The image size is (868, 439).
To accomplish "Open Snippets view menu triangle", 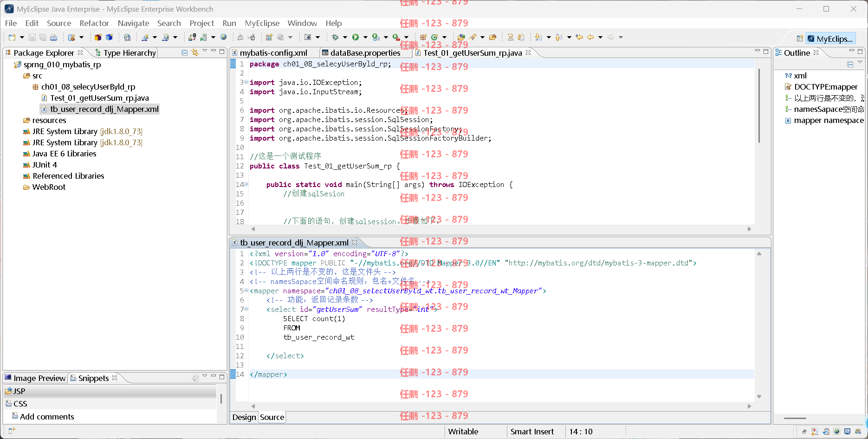I will pos(205,376).
